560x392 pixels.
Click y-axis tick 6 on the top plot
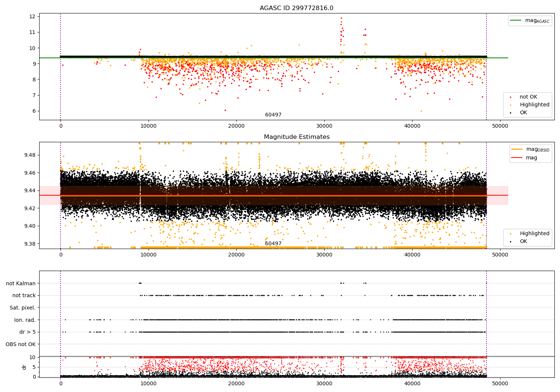[34, 111]
